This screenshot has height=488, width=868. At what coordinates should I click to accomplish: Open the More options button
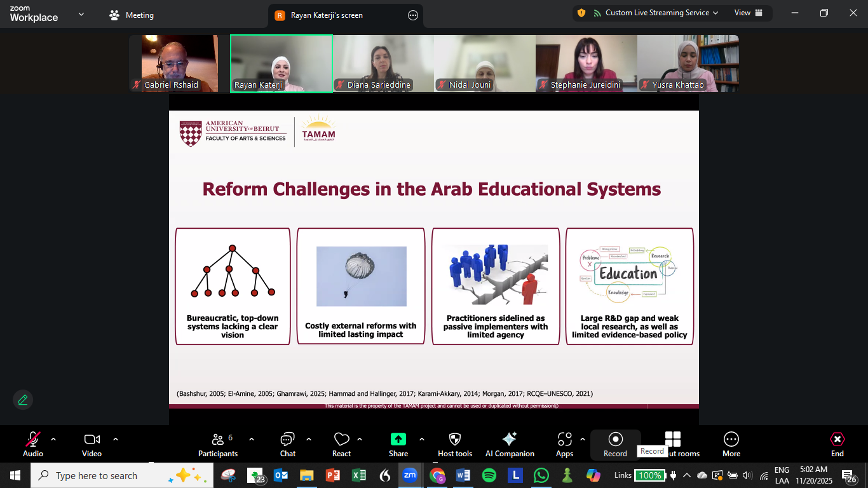pos(731,444)
